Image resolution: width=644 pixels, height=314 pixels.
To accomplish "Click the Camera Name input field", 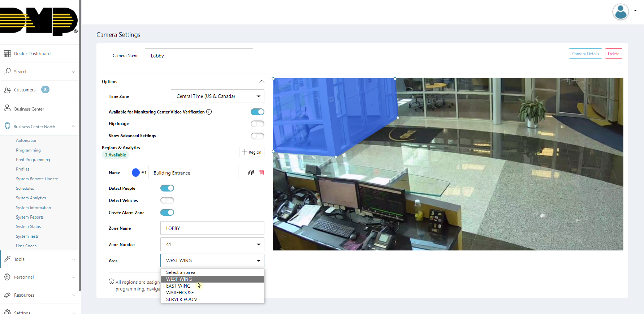I will tap(199, 56).
